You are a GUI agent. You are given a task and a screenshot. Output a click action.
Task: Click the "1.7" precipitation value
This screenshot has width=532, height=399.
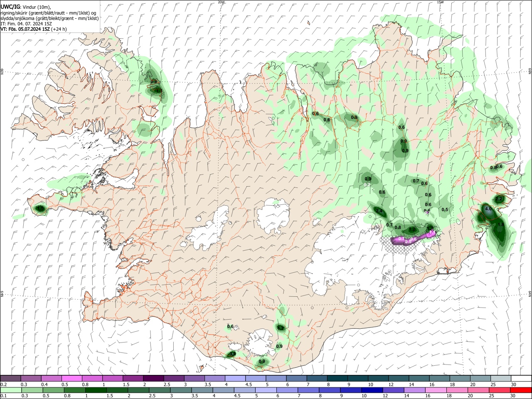click(x=281, y=328)
